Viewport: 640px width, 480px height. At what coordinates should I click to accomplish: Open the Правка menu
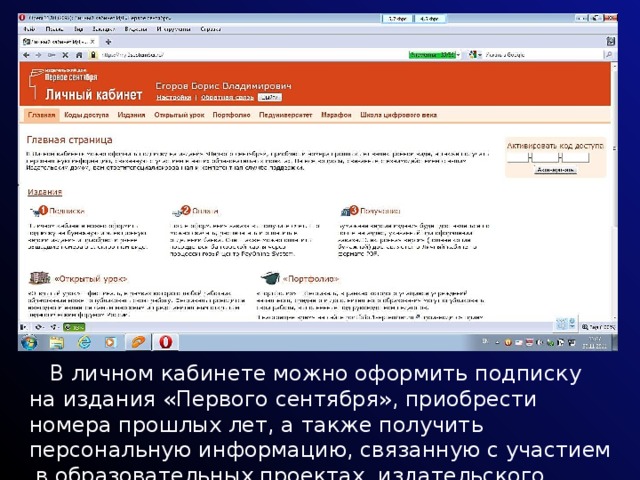54,29
